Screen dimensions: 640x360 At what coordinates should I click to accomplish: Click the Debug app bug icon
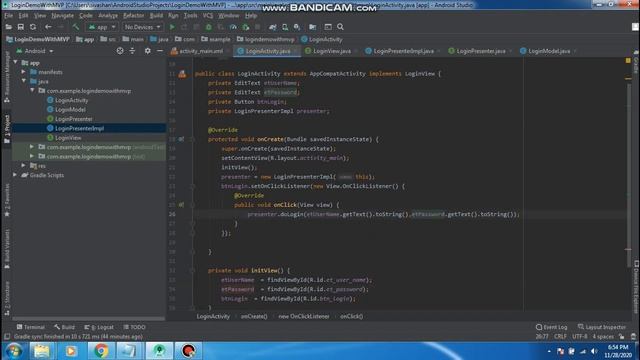pos(209,27)
